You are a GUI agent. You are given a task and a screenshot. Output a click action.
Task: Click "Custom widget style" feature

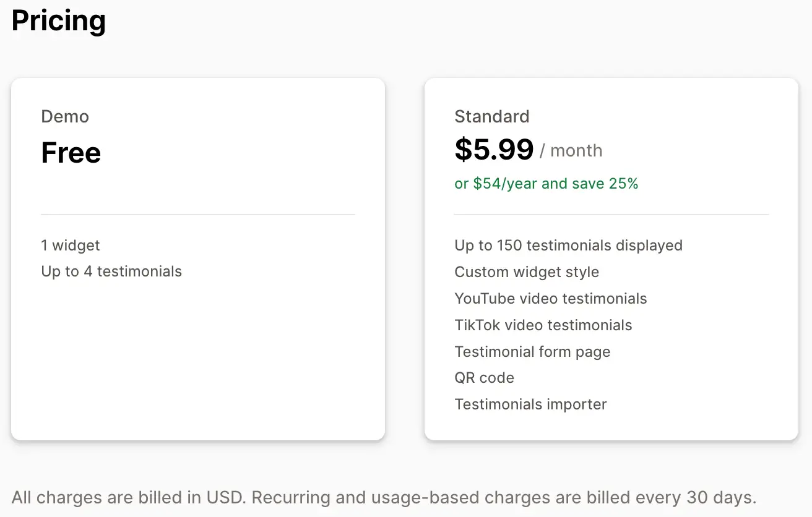[527, 272]
